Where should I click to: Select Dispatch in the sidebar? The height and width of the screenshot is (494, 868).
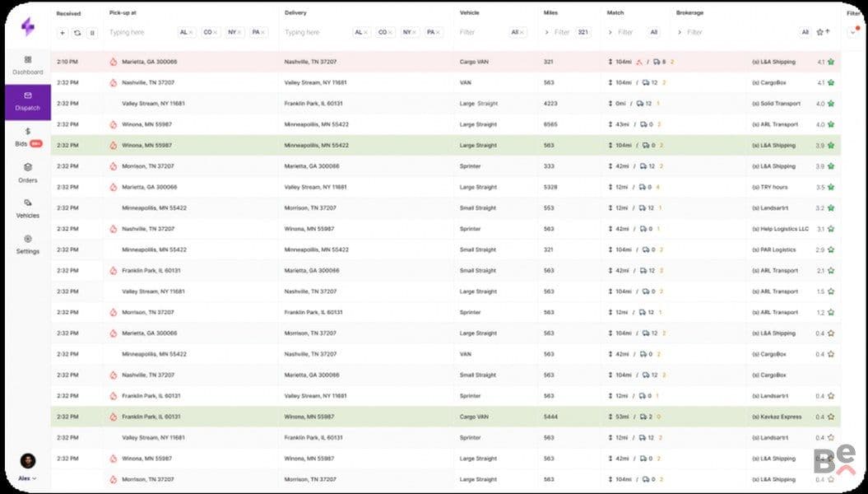coord(28,102)
